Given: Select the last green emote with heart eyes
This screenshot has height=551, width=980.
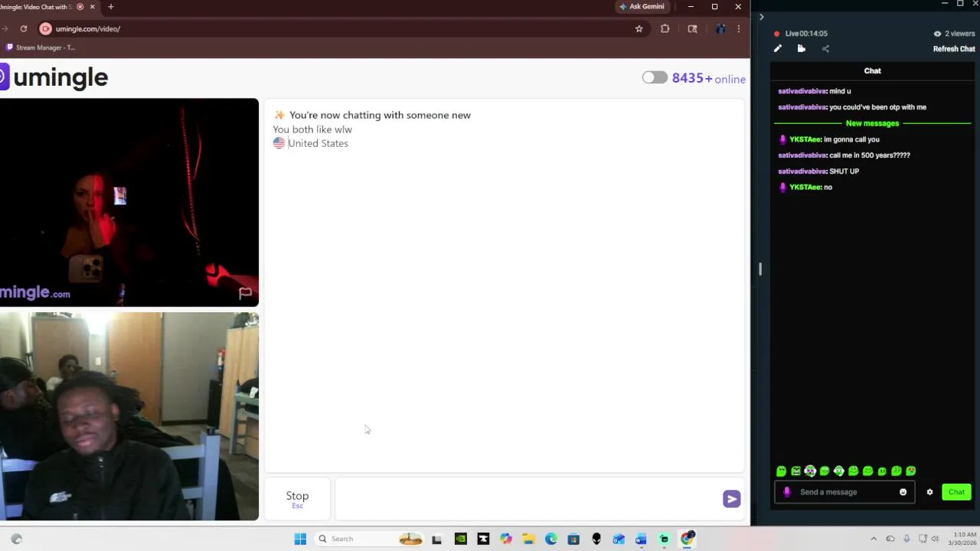Looking at the screenshot, I should (910, 471).
